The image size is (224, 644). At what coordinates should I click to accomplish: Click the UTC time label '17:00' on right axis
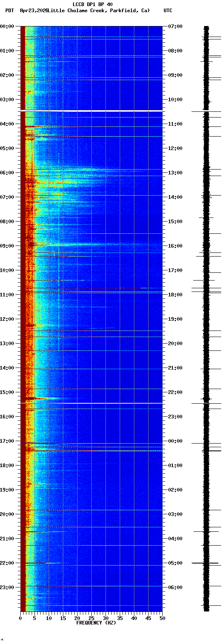coord(175,270)
